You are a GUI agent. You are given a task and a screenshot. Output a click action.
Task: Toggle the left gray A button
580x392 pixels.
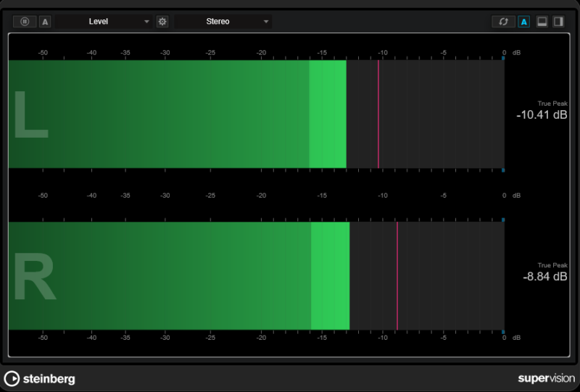coord(45,22)
